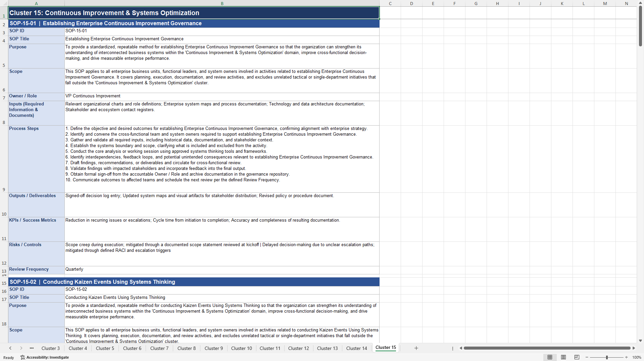This screenshot has height=361, width=644.
Task: Click the Accessibility Investigate status icon
Action: click(45, 357)
